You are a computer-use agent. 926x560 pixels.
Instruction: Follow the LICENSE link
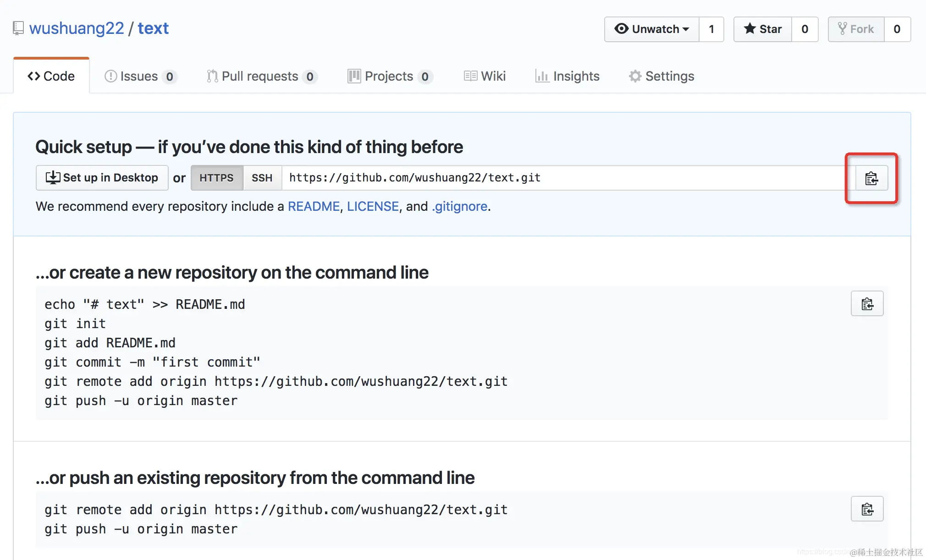click(x=373, y=207)
